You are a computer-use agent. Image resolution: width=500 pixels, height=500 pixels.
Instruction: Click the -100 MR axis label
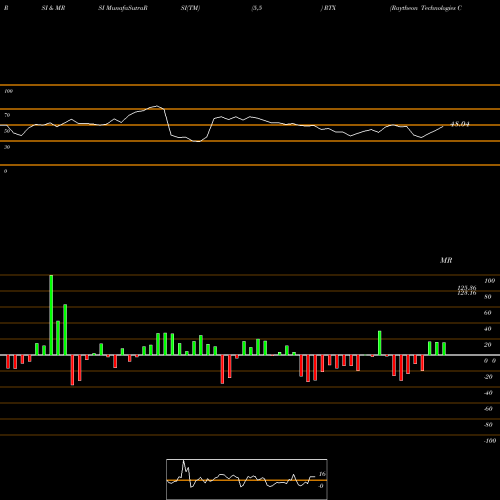tap(490, 441)
